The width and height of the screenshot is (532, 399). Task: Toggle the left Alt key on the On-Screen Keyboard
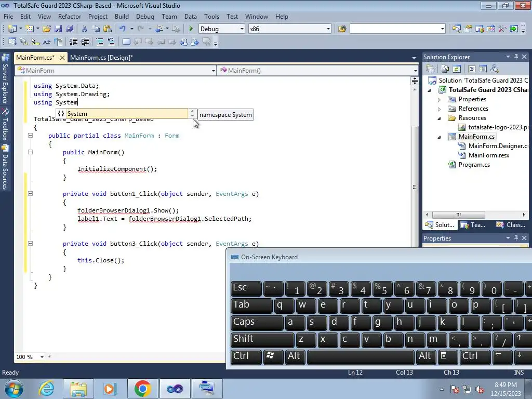click(x=294, y=356)
